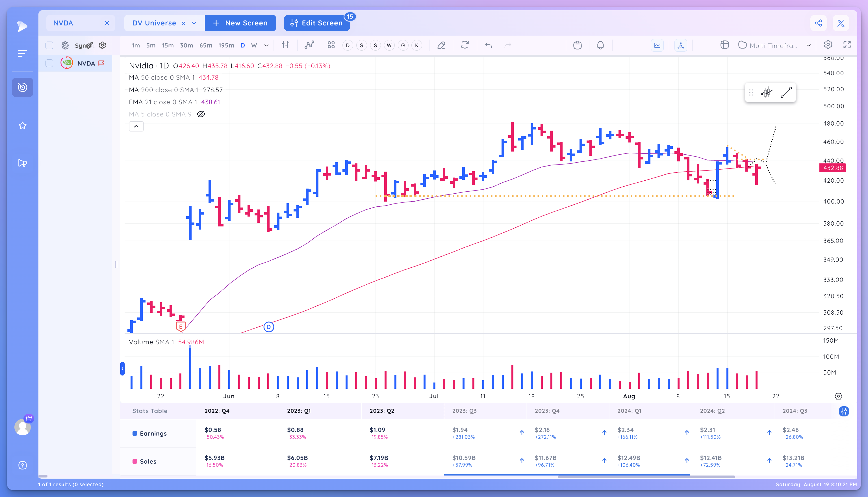
Task: Toggle the network nodes panel icon
Action: [x=681, y=46]
